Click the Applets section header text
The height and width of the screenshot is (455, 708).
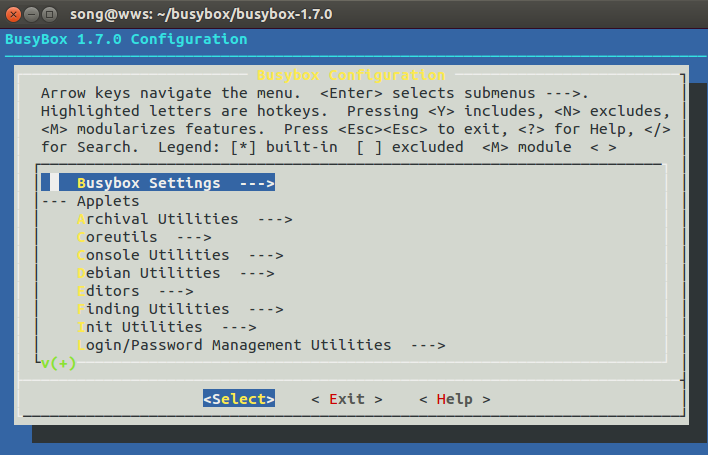(108, 201)
